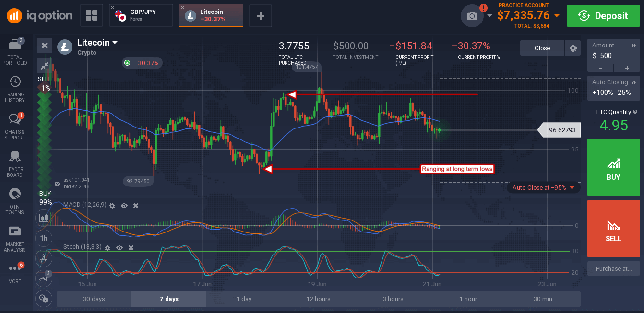Click the green Deposit button
The width and height of the screenshot is (644, 313).
coord(602,16)
